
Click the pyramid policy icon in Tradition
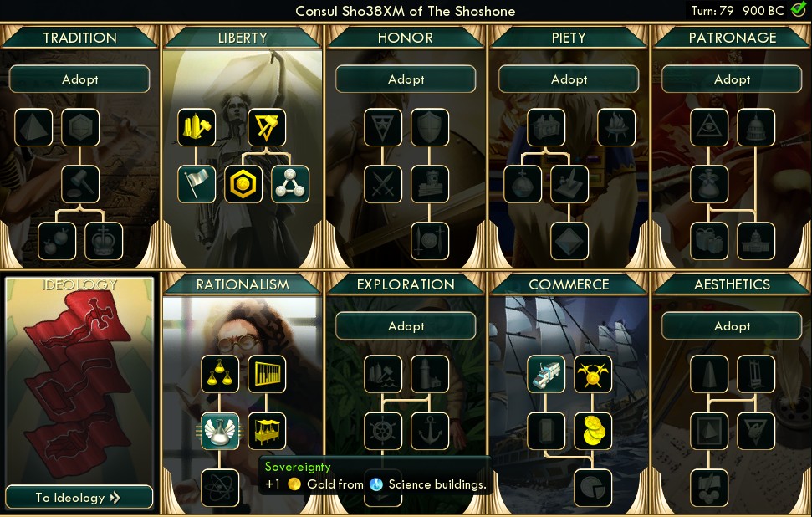33,127
